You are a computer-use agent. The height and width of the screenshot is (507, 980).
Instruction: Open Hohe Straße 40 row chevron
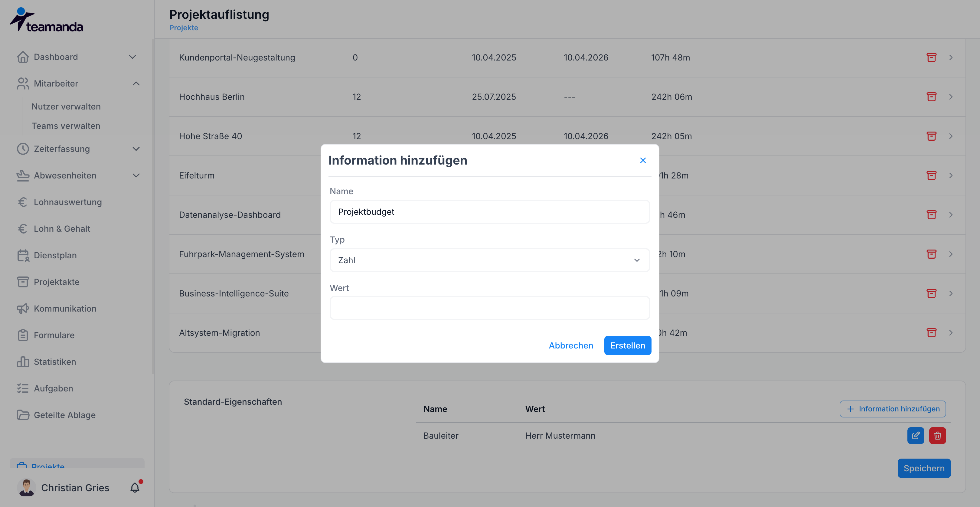[x=950, y=136]
